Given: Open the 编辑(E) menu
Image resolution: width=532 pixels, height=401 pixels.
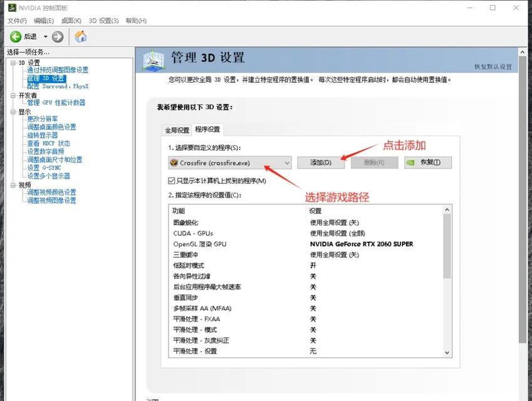Looking at the screenshot, I should point(44,21).
